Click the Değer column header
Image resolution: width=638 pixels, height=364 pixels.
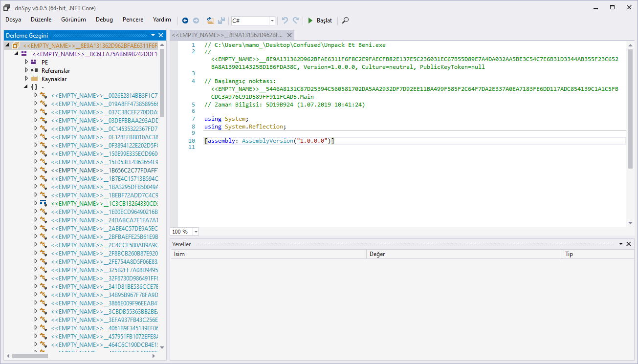(377, 254)
